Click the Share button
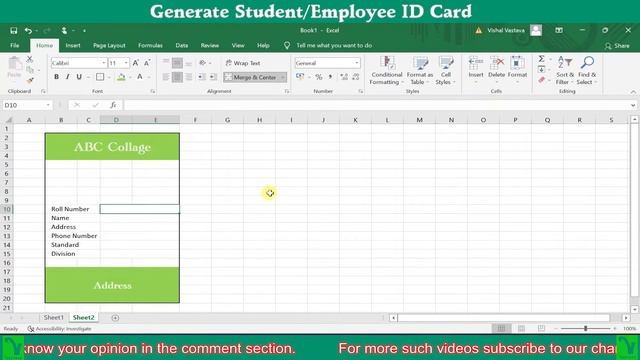The width and height of the screenshot is (640, 360). (617, 46)
